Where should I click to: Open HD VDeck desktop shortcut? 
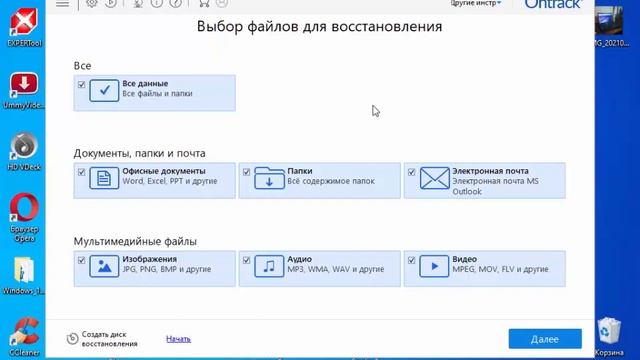point(24,151)
